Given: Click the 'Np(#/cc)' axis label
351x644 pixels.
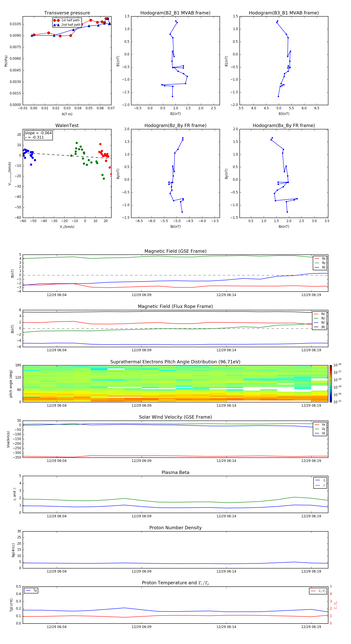Looking at the screenshot, I should click(13, 550).
